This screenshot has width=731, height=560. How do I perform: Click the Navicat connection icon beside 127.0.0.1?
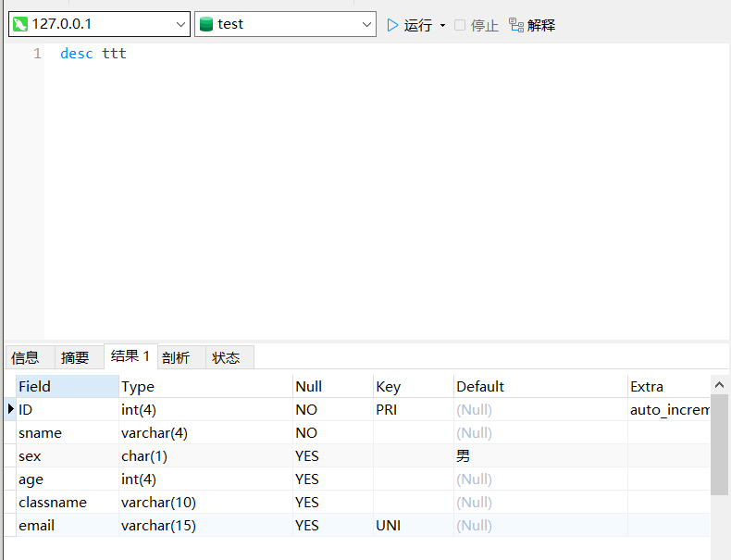click(x=19, y=24)
